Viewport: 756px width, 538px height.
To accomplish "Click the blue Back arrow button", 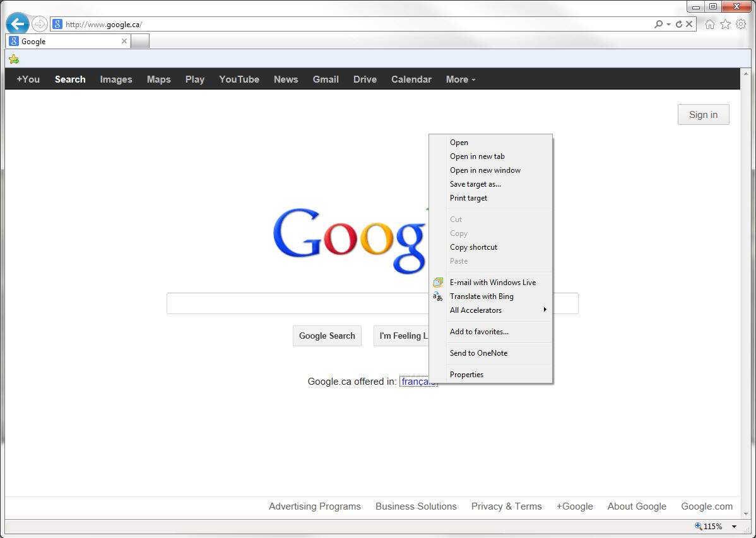I will 18,24.
